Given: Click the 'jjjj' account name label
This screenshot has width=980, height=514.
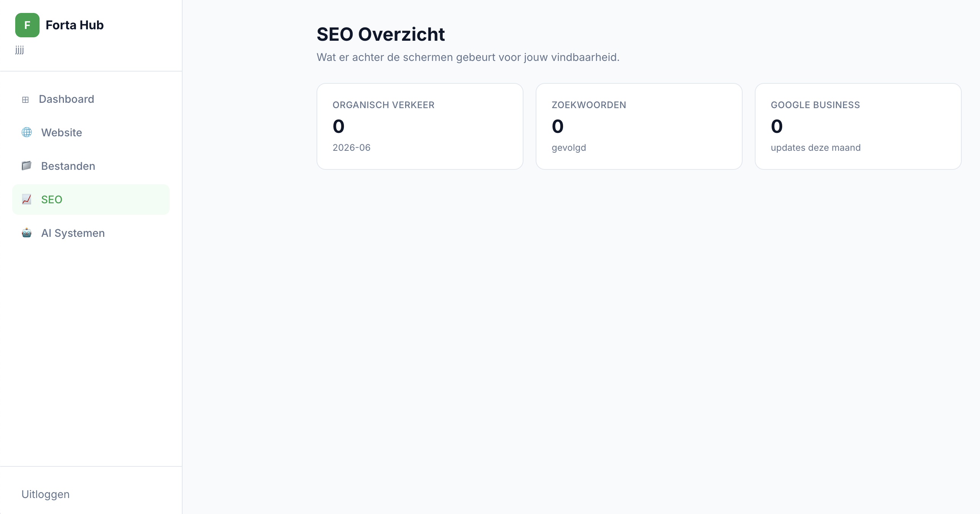Looking at the screenshot, I should tap(20, 50).
